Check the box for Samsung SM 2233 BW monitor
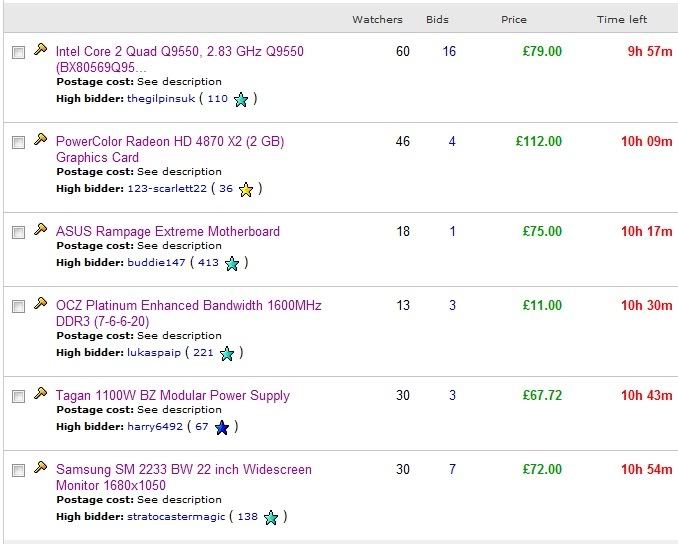678x544 pixels. click(x=19, y=470)
